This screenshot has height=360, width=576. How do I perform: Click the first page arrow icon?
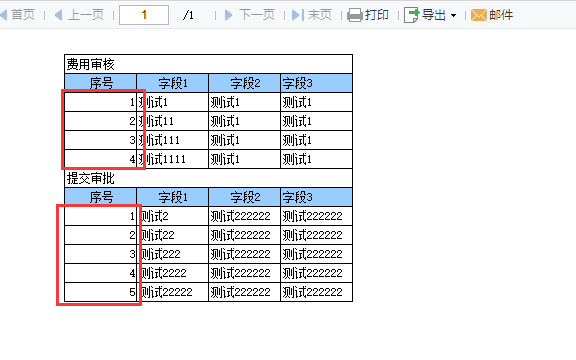(x=4, y=15)
